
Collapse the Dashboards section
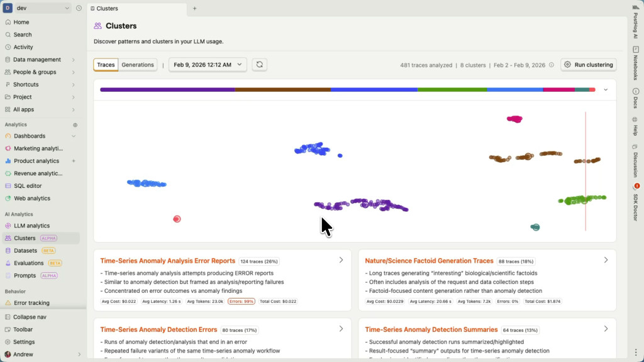point(74,136)
